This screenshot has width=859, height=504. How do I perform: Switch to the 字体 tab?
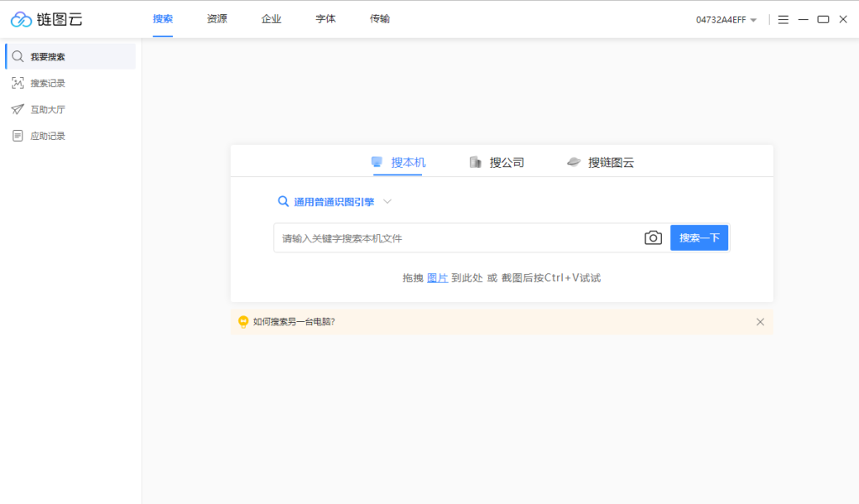(325, 18)
